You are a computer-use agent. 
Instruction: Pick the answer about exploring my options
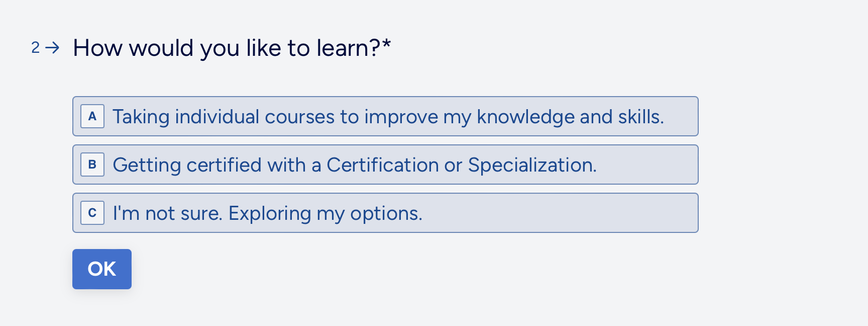385,213
